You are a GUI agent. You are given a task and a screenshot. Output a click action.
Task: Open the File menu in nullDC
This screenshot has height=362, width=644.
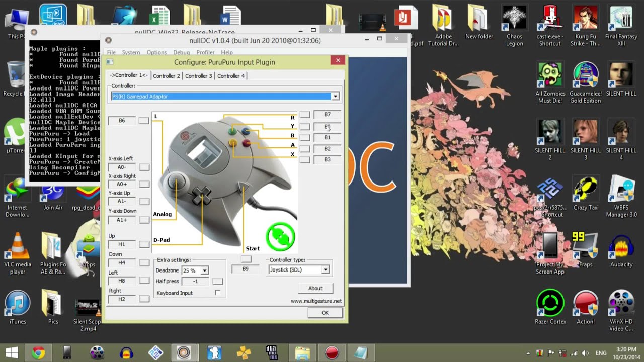click(x=111, y=52)
